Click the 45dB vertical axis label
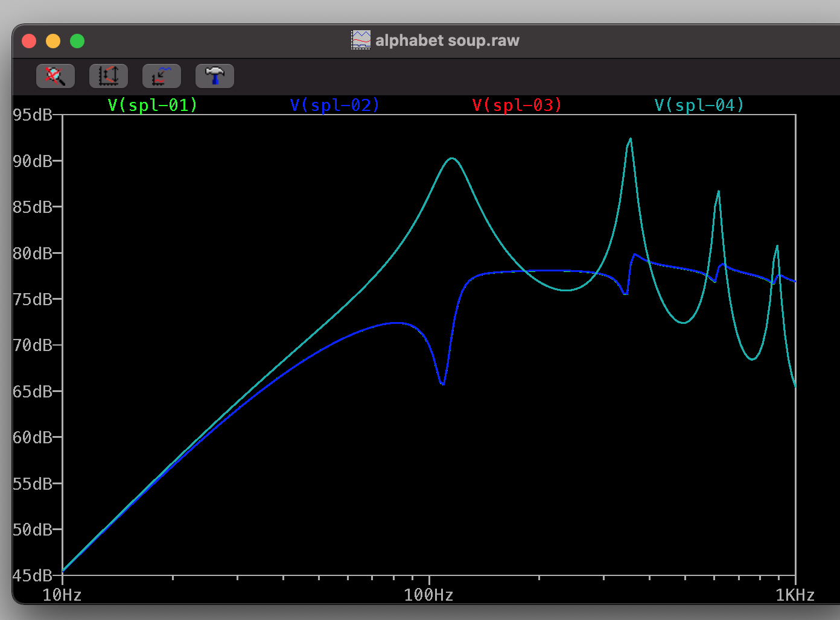This screenshot has height=620, width=840. click(33, 575)
